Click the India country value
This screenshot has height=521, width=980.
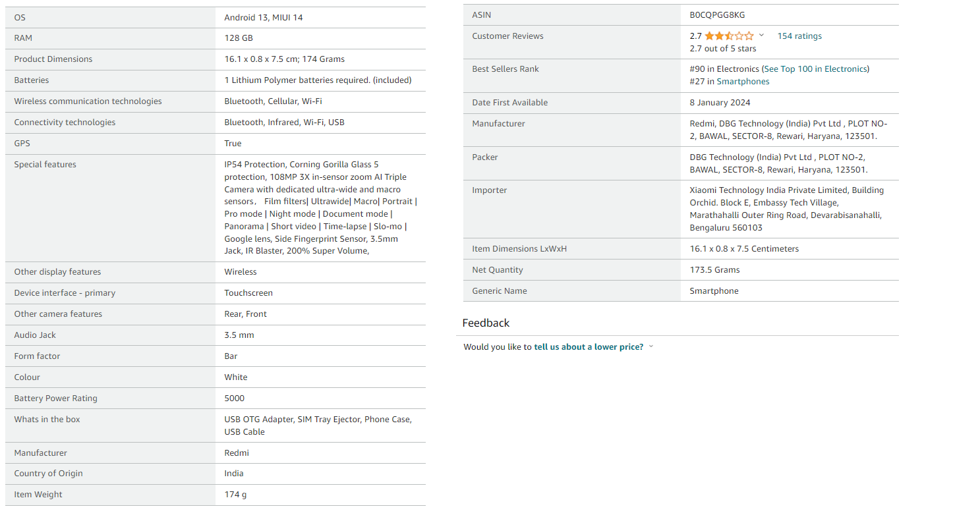pos(234,474)
